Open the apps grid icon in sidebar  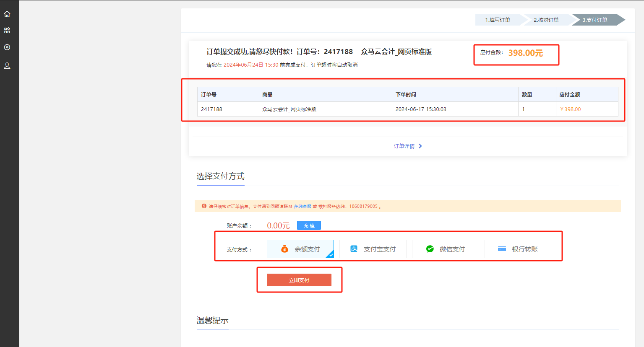click(x=7, y=31)
